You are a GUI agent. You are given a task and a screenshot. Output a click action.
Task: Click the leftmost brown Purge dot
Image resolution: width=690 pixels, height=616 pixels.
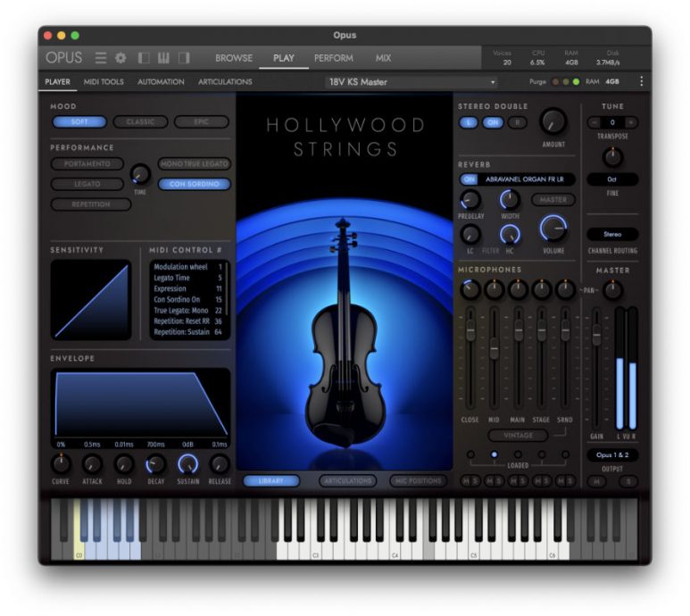(x=556, y=82)
